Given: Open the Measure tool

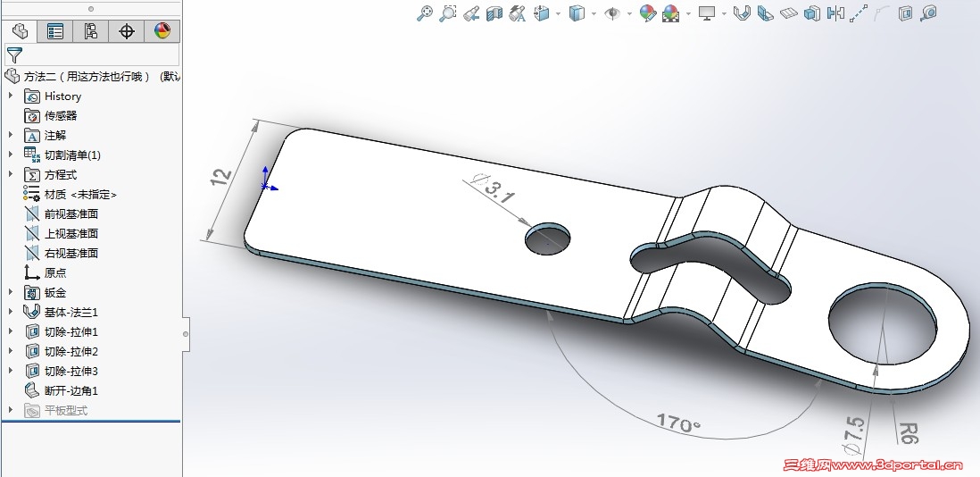Looking at the screenshot, I should [929, 13].
